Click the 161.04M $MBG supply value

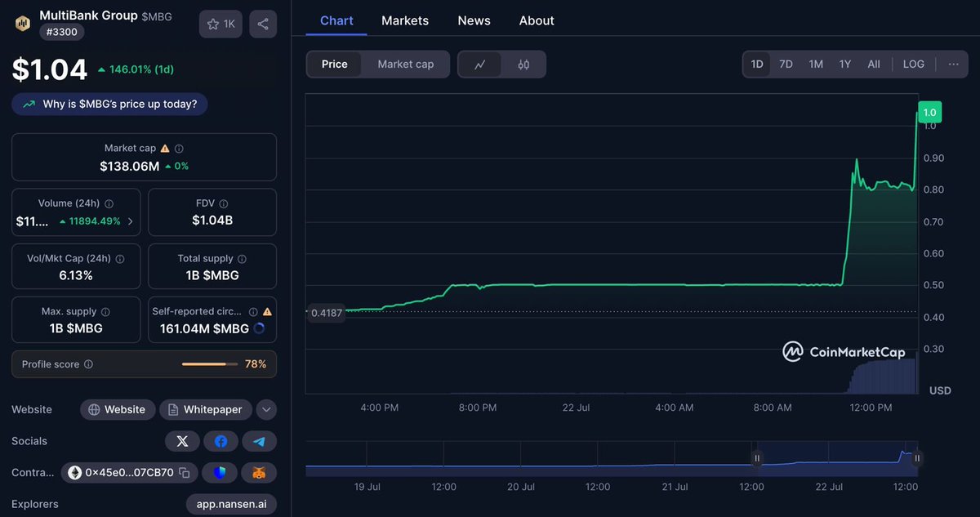(x=206, y=328)
